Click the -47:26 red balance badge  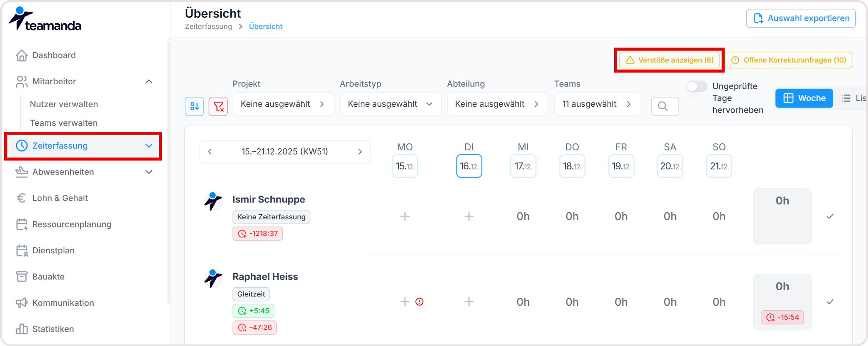point(255,327)
